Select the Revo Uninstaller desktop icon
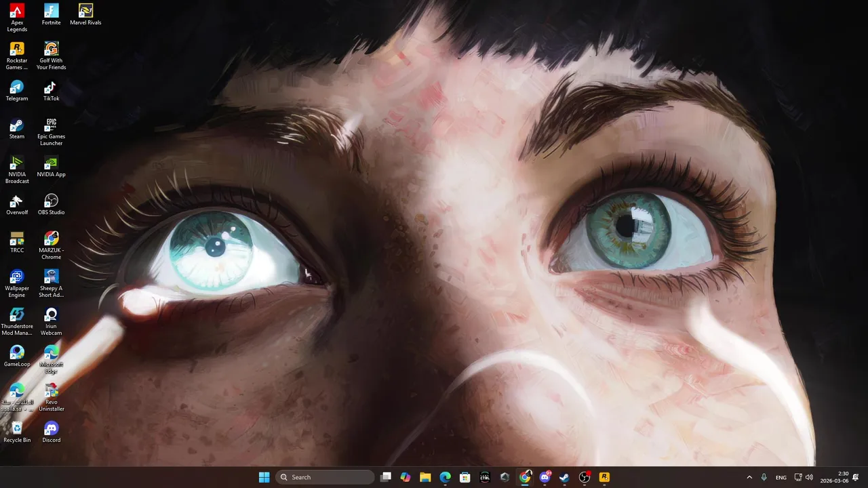868x488 pixels. (x=51, y=397)
